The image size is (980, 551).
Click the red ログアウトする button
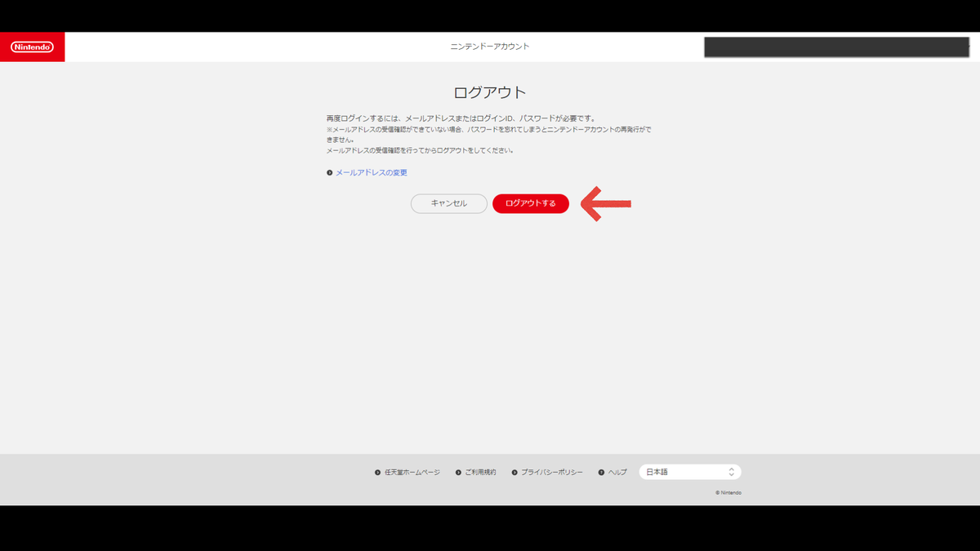tap(531, 203)
